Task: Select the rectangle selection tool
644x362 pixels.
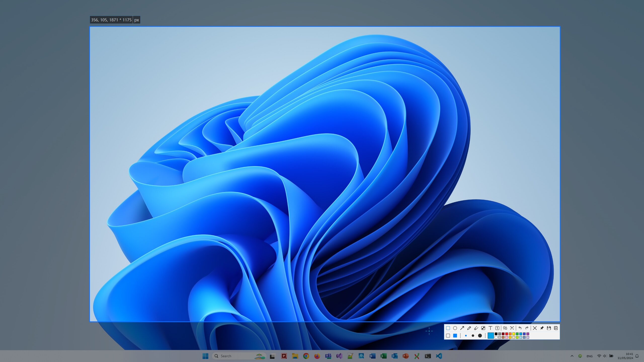Action: 448,328
